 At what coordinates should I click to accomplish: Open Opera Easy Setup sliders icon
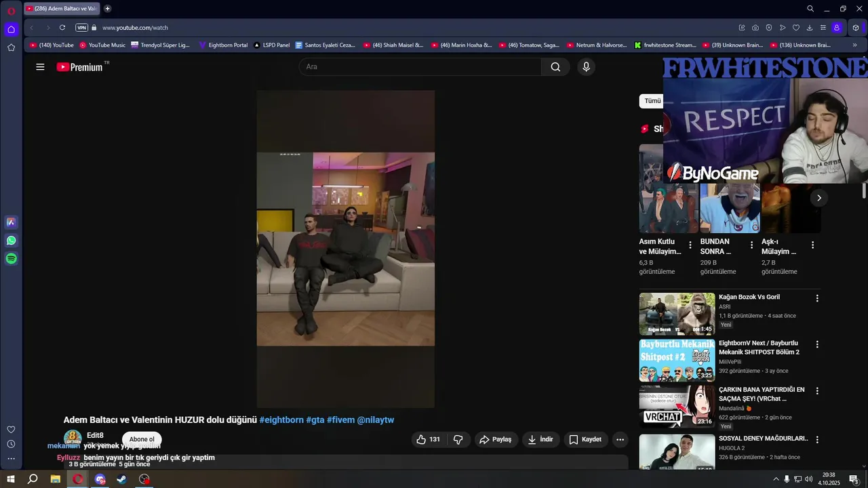click(x=823, y=28)
